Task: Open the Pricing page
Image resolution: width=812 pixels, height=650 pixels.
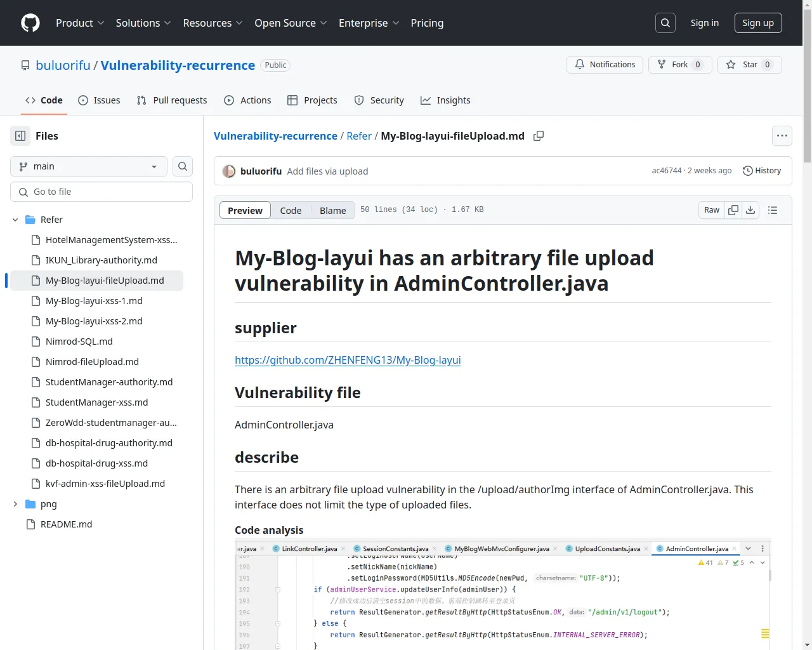Action: coord(427,23)
